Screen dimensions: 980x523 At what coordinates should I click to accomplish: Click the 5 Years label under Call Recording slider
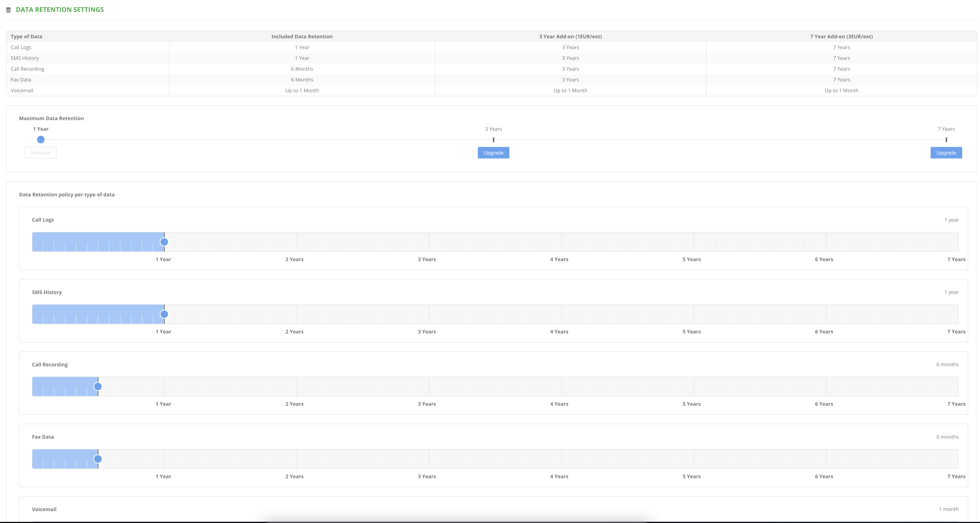coord(692,404)
